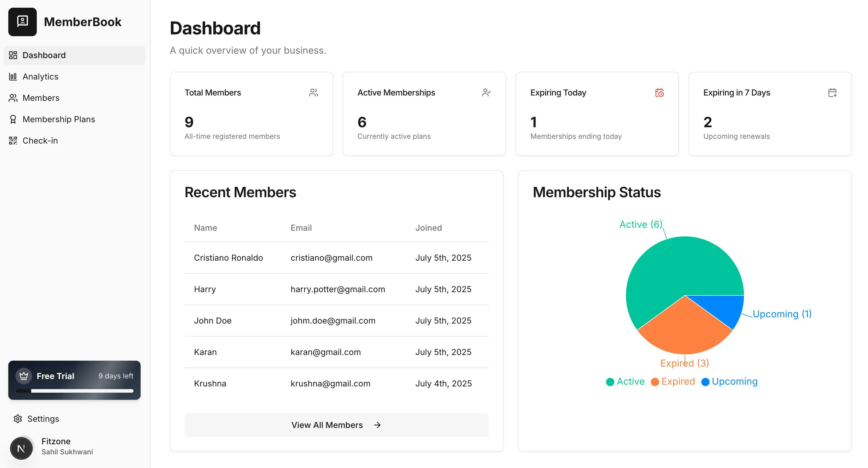The image size is (868, 468).
Task: Click the Free Trial progress bar
Action: pos(74,391)
